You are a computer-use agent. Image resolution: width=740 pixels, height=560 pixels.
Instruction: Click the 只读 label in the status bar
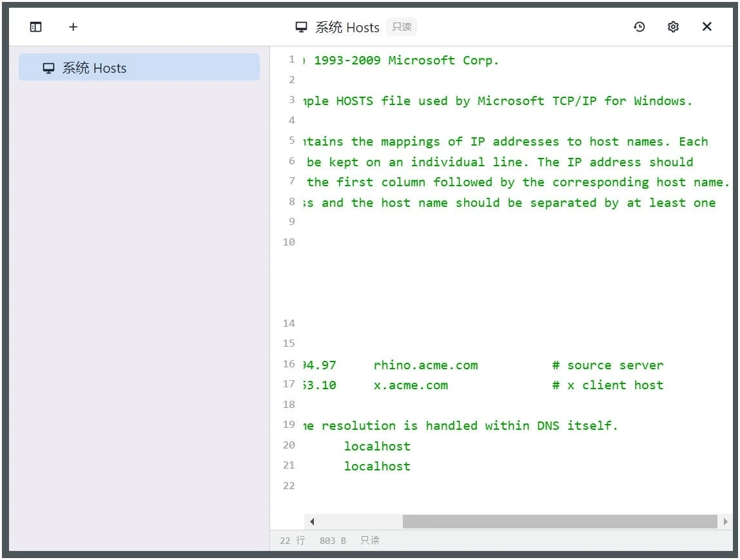tap(370, 541)
